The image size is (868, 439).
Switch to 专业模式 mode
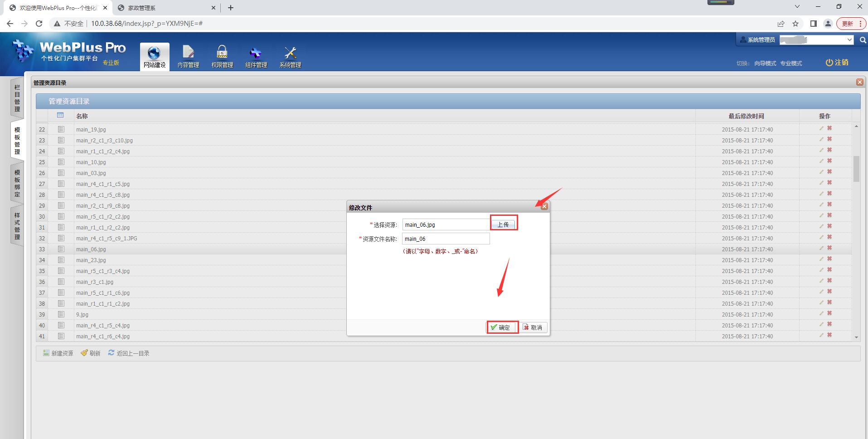(x=791, y=63)
